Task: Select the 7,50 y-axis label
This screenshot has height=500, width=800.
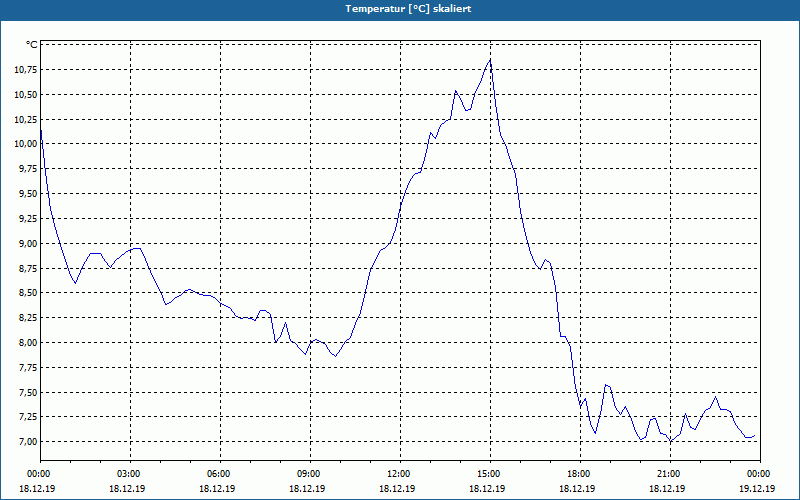Action: (28, 393)
